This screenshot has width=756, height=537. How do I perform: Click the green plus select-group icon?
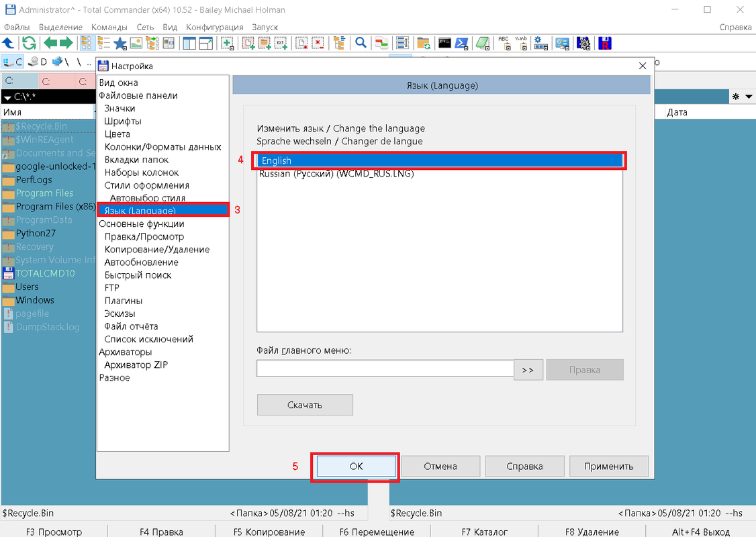pos(227,44)
